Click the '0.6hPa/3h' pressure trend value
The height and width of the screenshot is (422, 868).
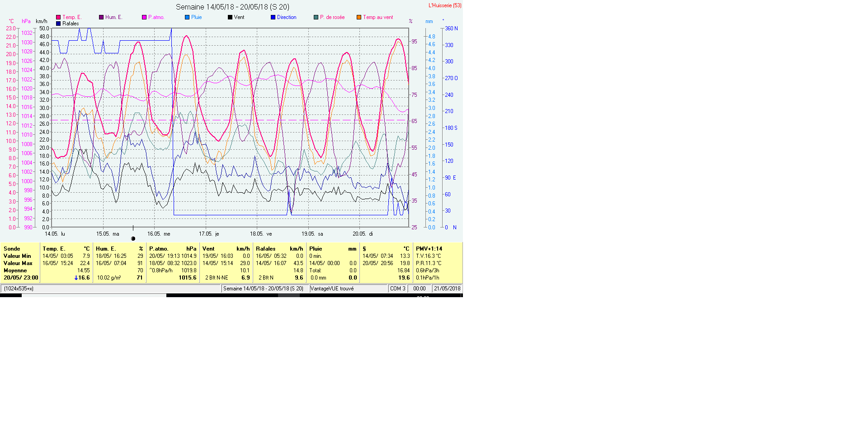428,270
